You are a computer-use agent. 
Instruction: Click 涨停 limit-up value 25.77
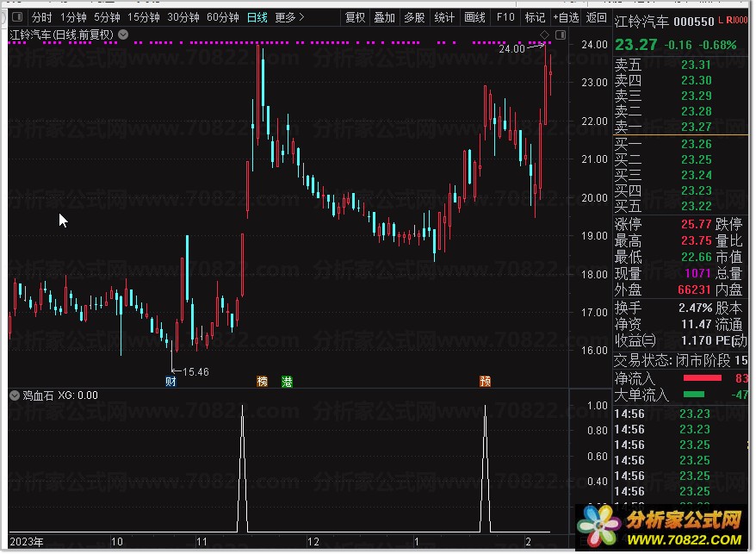(697, 224)
